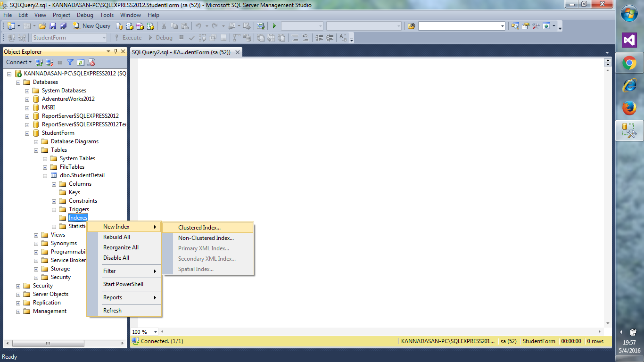
Task: Click the Connect Object Explorer icon
Action: tap(40, 62)
